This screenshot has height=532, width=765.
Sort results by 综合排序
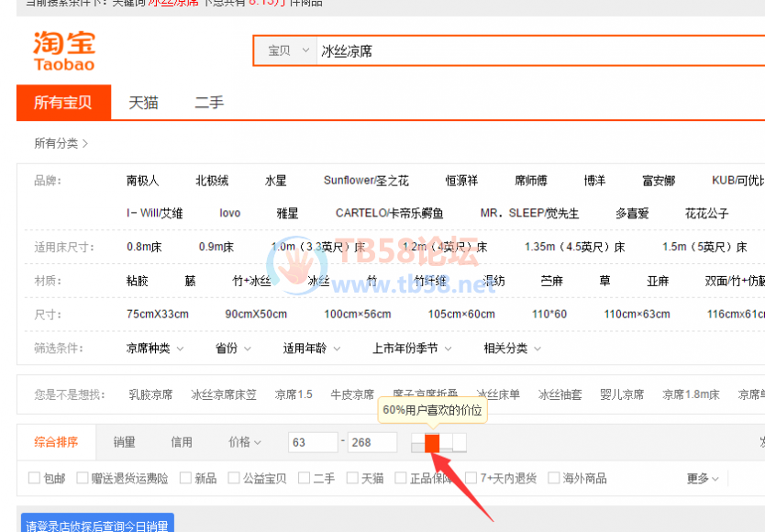click(56, 442)
